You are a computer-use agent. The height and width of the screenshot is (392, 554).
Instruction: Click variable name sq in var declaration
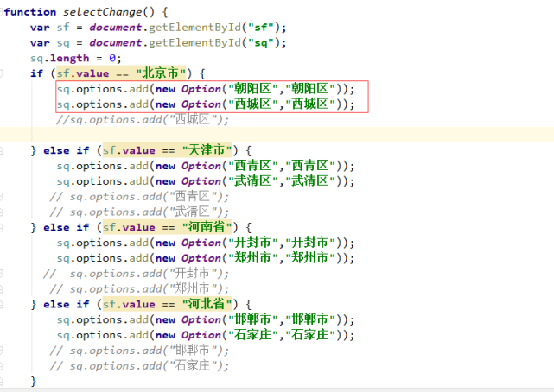pos(63,42)
